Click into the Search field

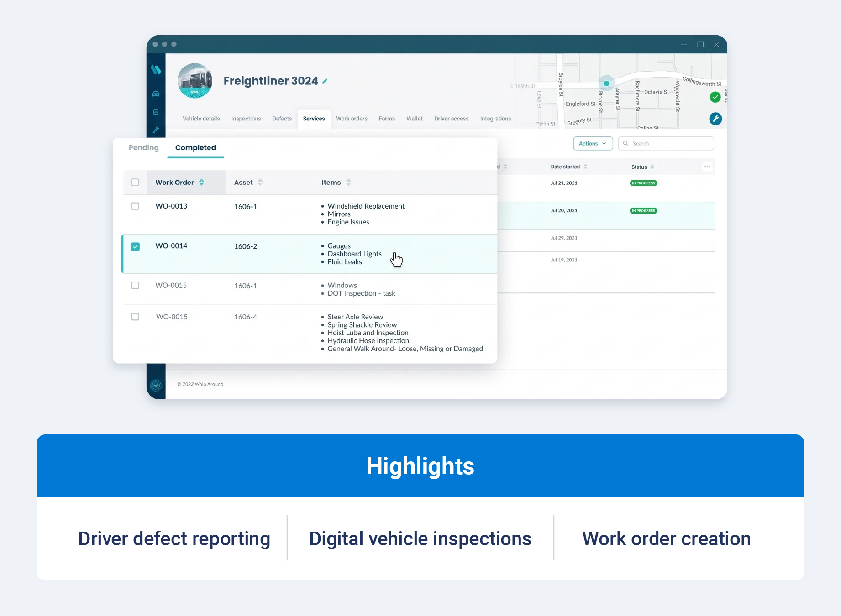tap(666, 143)
